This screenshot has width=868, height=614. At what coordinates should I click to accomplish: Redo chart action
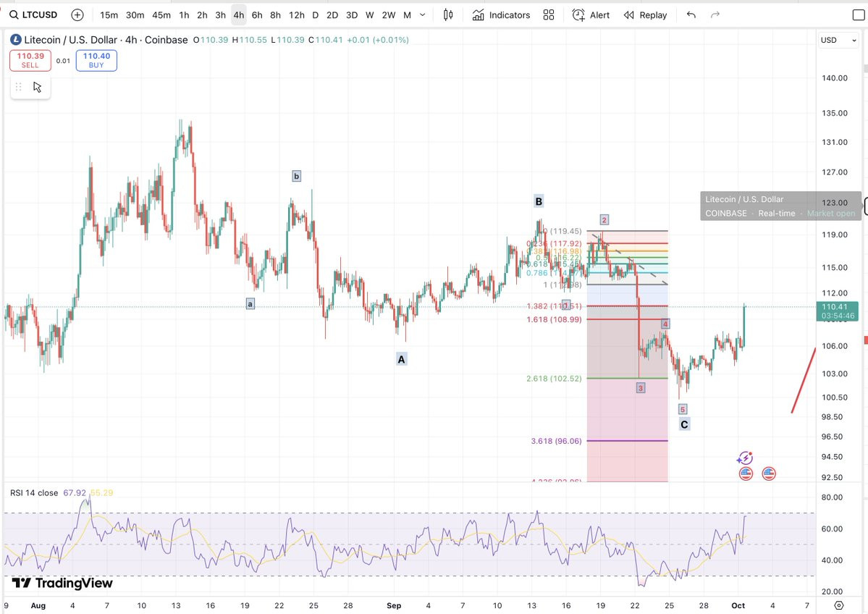tap(715, 15)
